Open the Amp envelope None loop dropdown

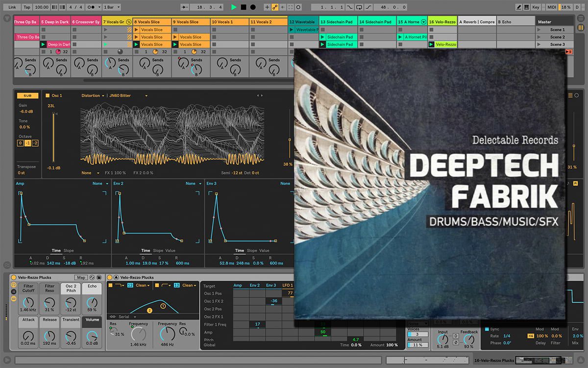(99, 184)
